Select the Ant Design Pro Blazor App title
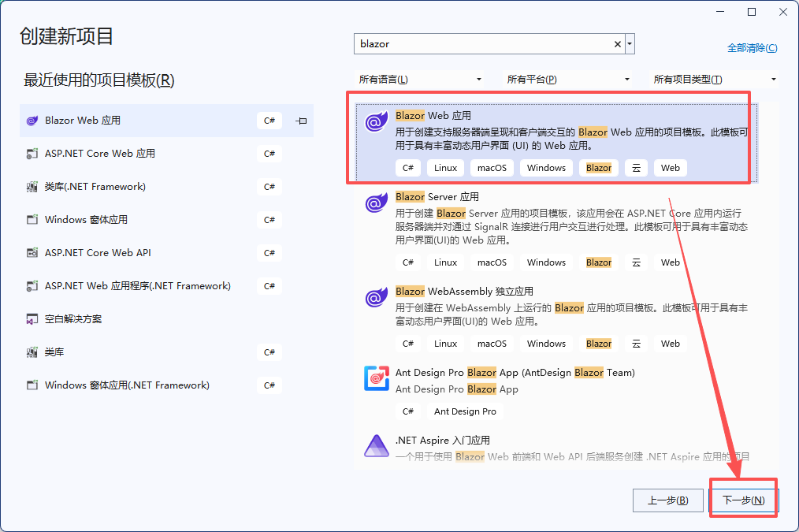Viewport: 799px width, 532px height. [515, 373]
